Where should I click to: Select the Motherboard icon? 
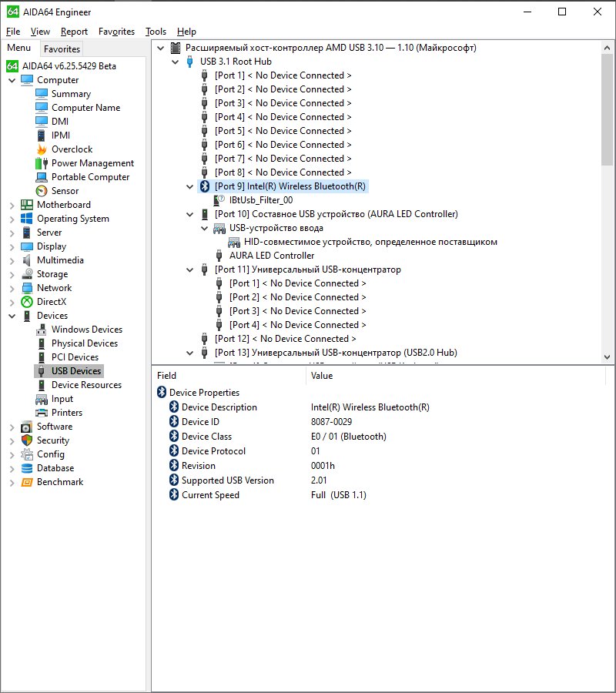[x=27, y=205]
